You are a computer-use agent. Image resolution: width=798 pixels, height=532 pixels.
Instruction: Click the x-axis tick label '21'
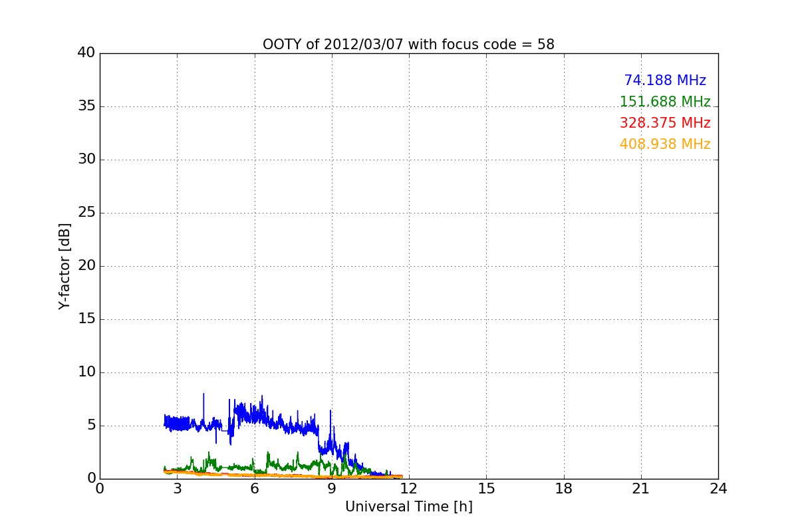(x=641, y=488)
